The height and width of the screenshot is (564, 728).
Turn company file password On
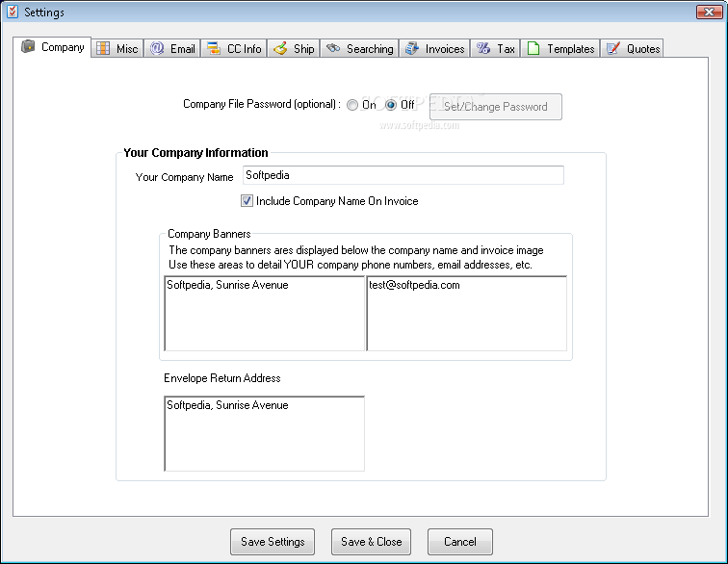click(x=352, y=105)
